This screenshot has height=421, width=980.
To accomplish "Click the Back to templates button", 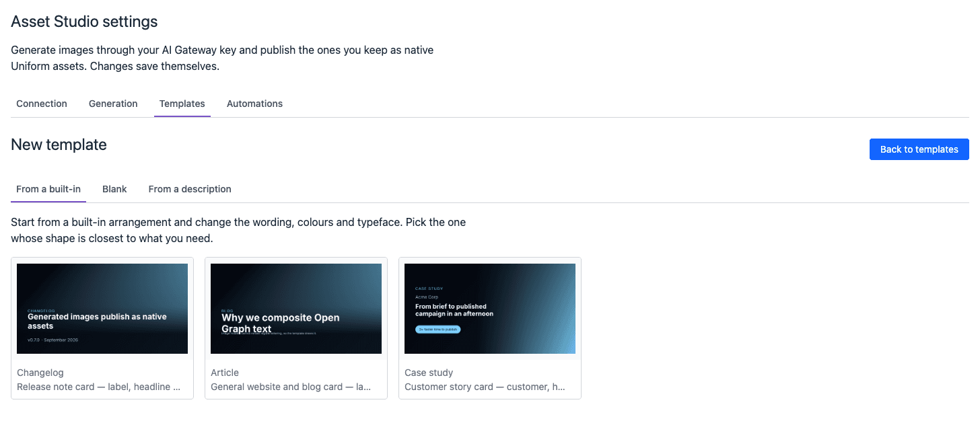I will 919,149.
